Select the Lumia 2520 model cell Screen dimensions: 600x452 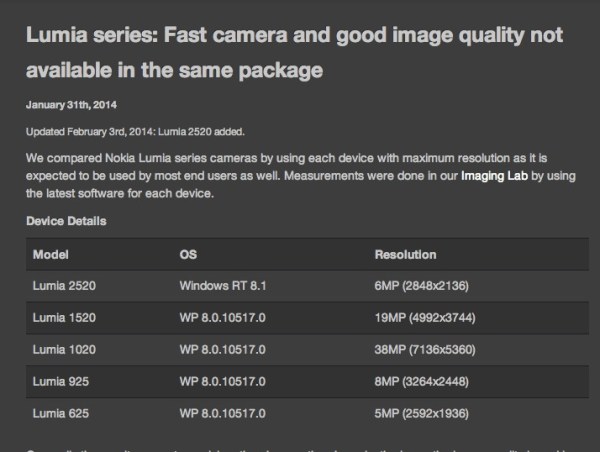pos(65,286)
